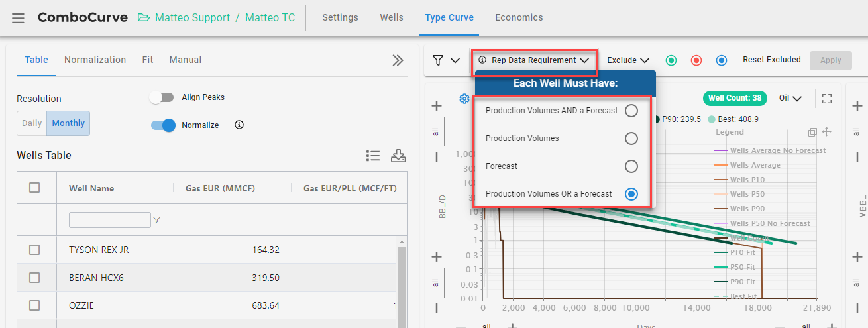
Task: Set resolution to Daily
Action: point(32,123)
